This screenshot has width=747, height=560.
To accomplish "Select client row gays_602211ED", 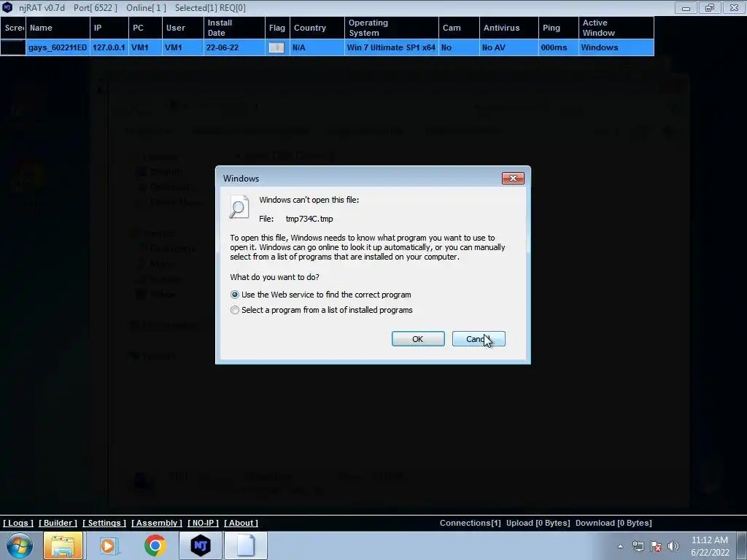I will 327,47.
